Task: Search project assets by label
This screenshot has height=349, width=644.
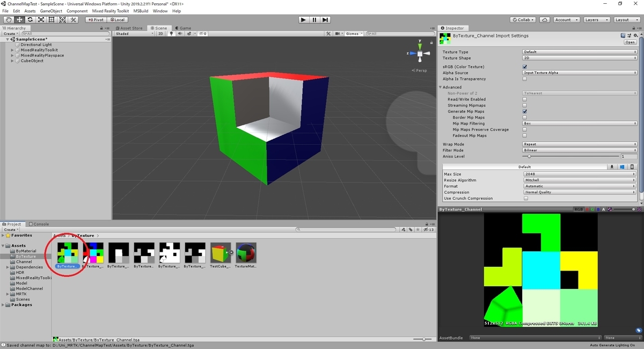Action: click(x=412, y=230)
